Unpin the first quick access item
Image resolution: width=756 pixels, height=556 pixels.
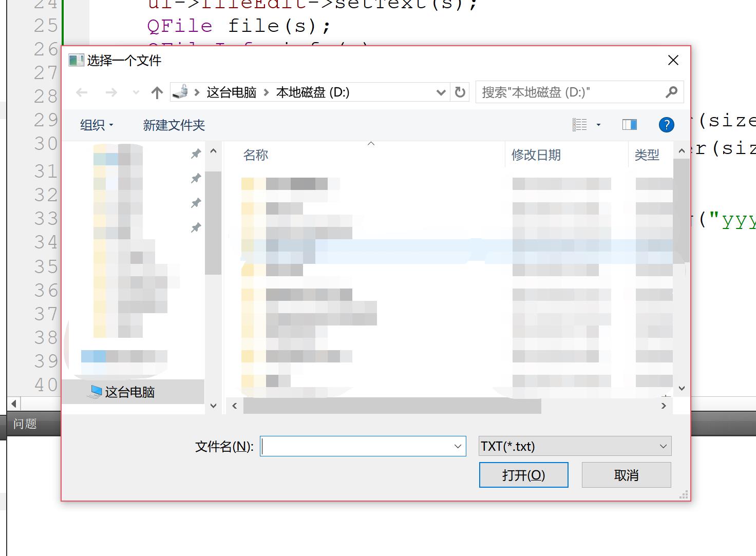(x=196, y=154)
